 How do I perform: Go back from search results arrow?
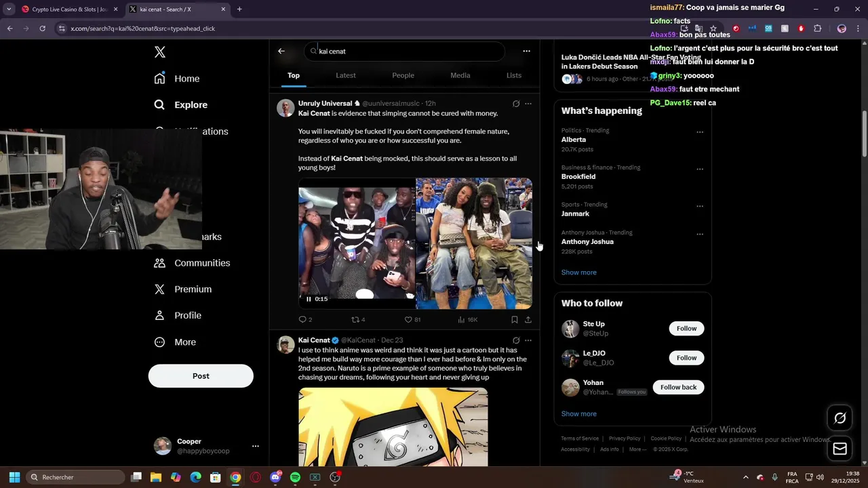(281, 52)
